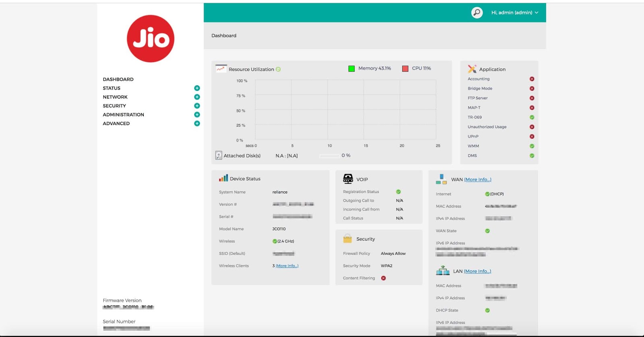Click Attached Disk value N.A : [N.A]
The height and width of the screenshot is (337, 644).
pos(287,156)
